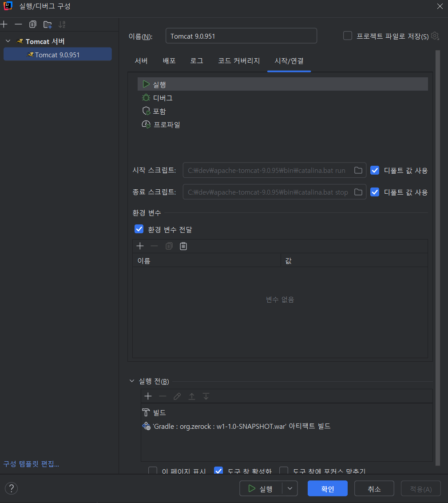Select Tomcat 9.0.951 configuration in tree
The image size is (448, 503).
point(58,55)
